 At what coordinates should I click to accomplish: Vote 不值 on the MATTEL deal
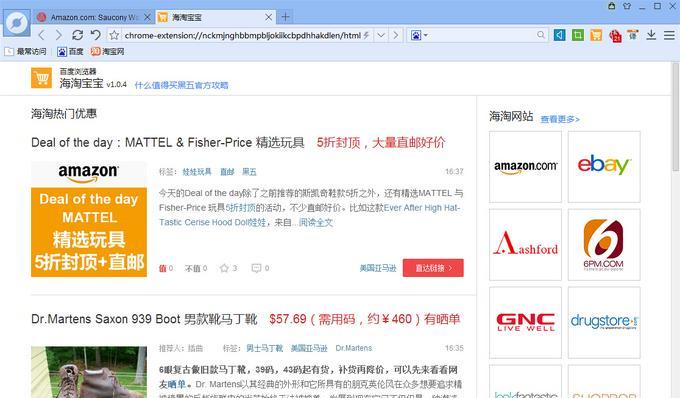coord(196,268)
